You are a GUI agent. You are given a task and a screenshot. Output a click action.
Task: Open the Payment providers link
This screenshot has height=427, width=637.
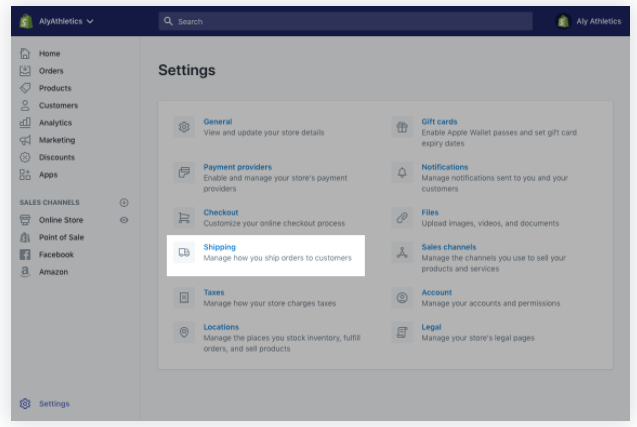pyautogui.click(x=237, y=167)
